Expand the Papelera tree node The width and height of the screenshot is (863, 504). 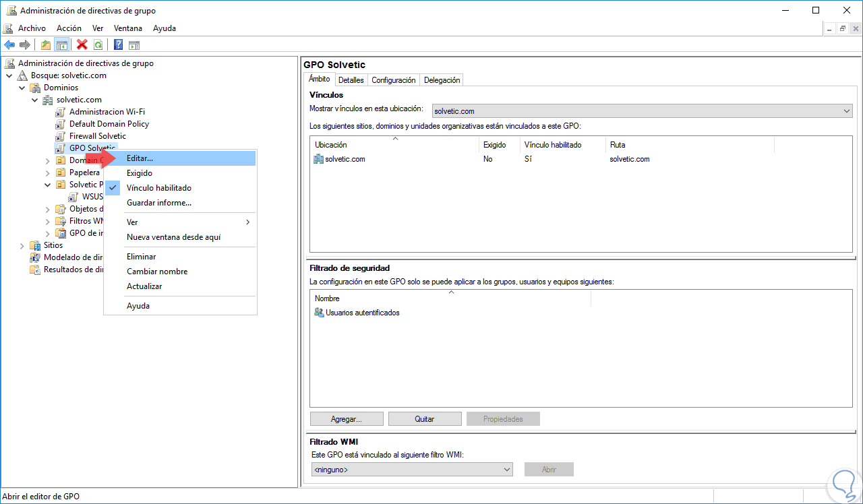[x=48, y=172]
